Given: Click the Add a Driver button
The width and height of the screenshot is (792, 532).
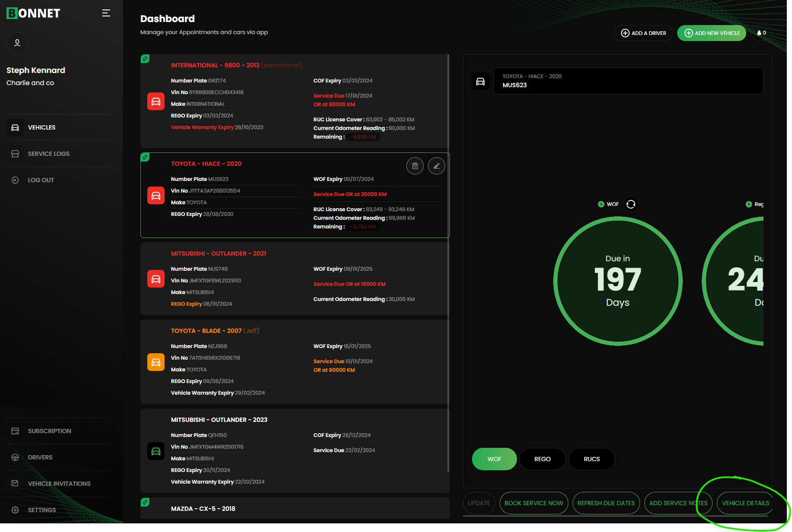Looking at the screenshot, I should pos(643,33).
